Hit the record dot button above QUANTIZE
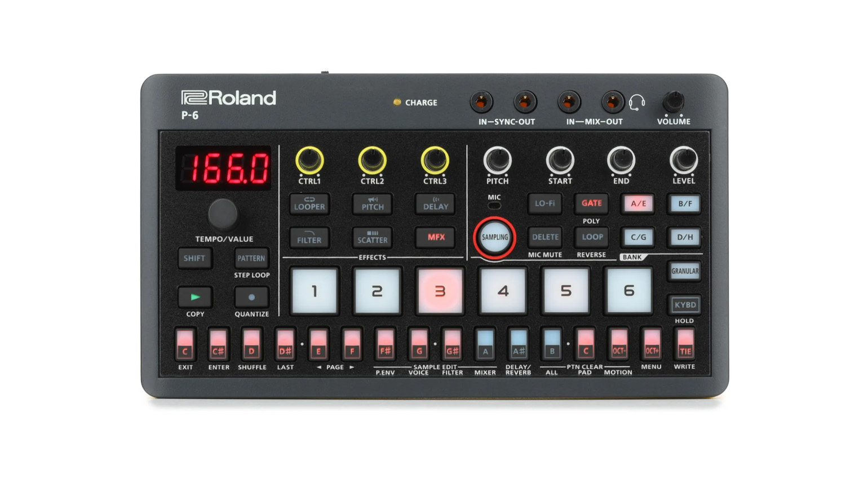 tap(251, 297)
